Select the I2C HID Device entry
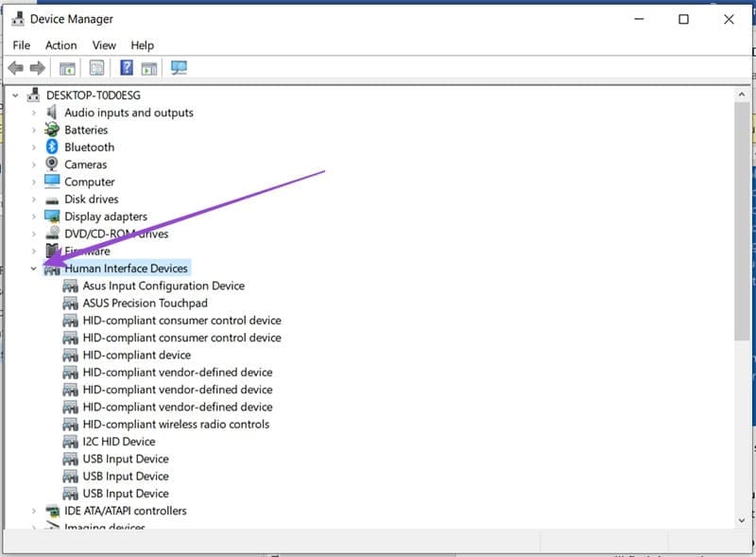The height and width of the screenshot is (557, 756). 119,441
